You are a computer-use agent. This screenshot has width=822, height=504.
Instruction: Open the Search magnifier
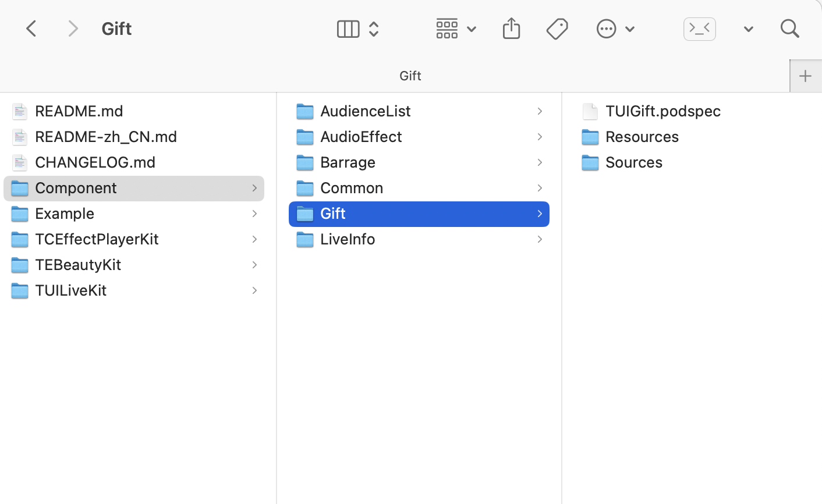(x=789, y=29)
